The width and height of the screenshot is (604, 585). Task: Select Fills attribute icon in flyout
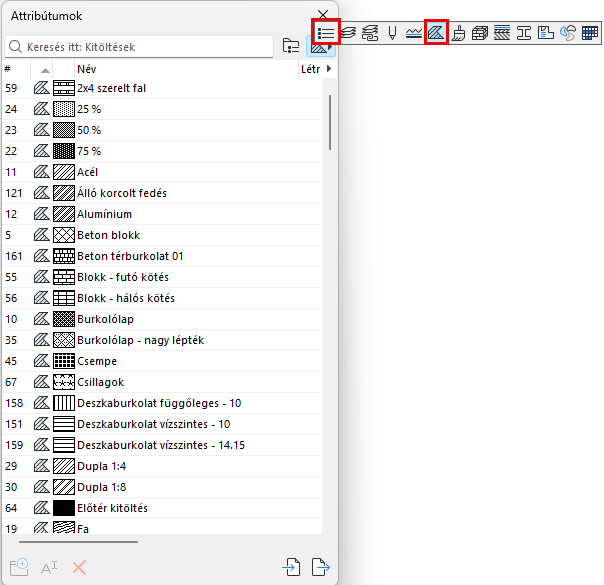436,33
